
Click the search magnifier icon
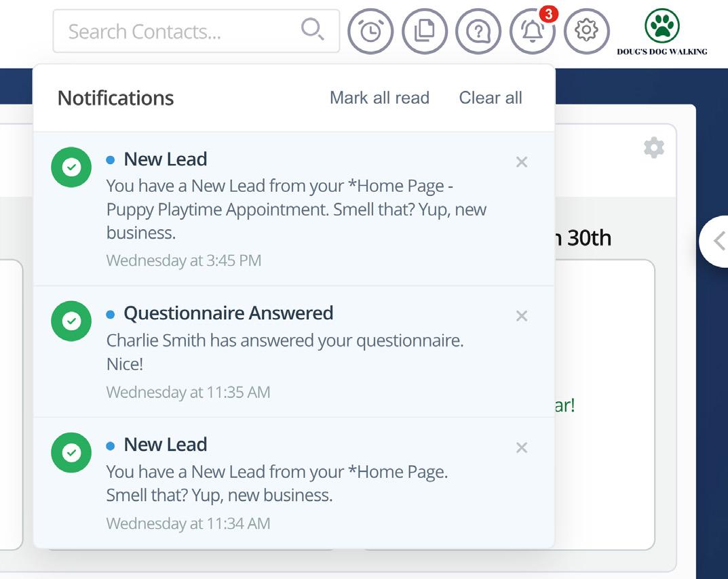(x=313, y=30)
